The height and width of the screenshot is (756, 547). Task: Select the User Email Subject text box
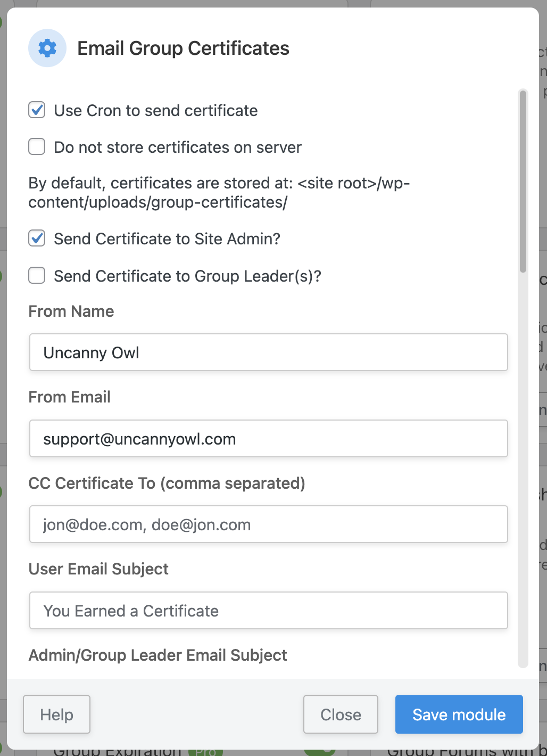269,611
